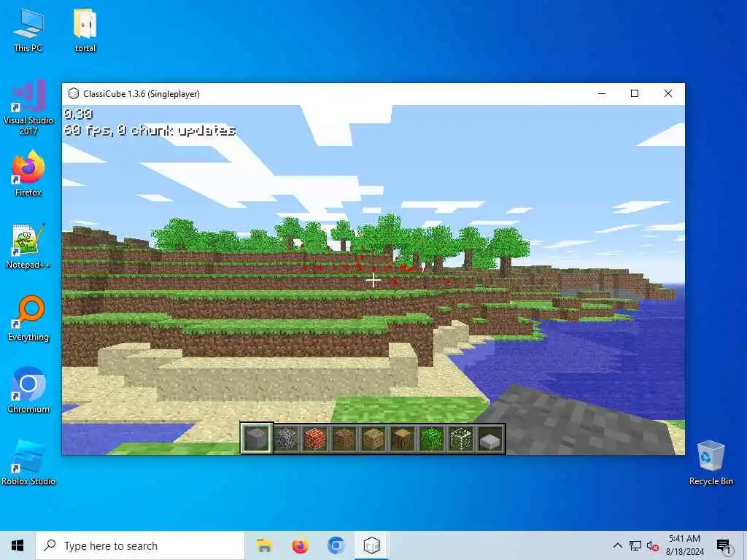Open the notification center
Screen dimensions: 747x560
coord(723,545)
